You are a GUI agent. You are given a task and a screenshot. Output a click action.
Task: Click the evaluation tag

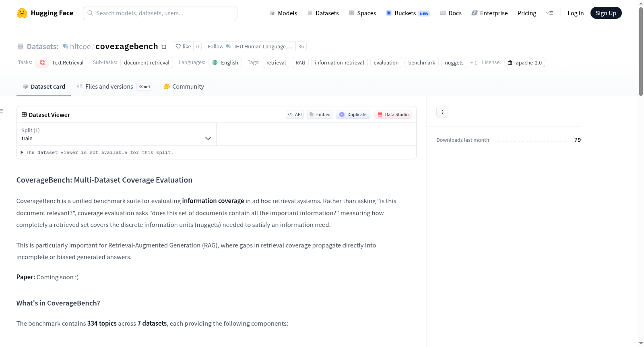point(386,62)
